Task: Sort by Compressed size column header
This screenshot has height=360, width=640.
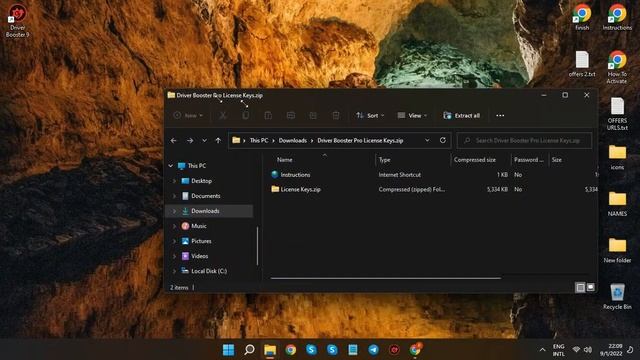Action: pyautogui.click(x=475, y=160)
